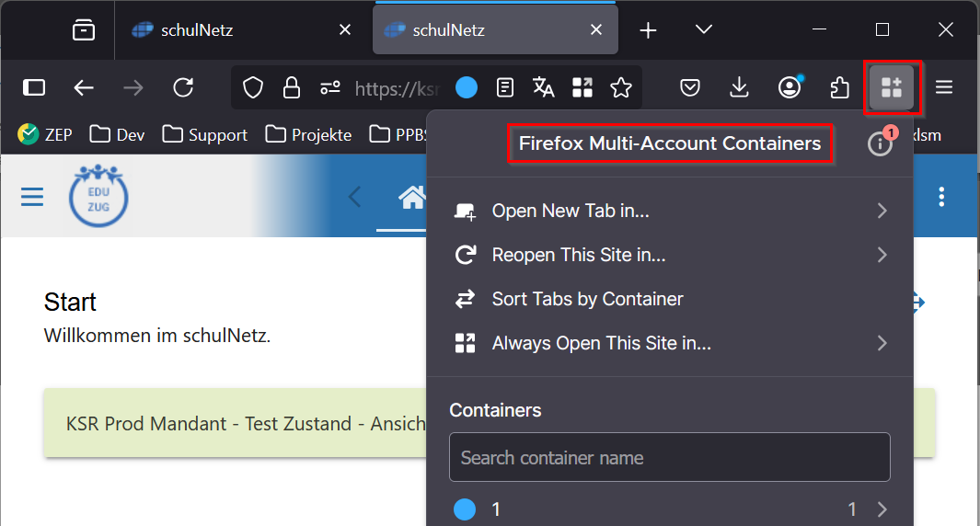
Task: Open the Firefox account avatar menu
Action: (790, 87)
